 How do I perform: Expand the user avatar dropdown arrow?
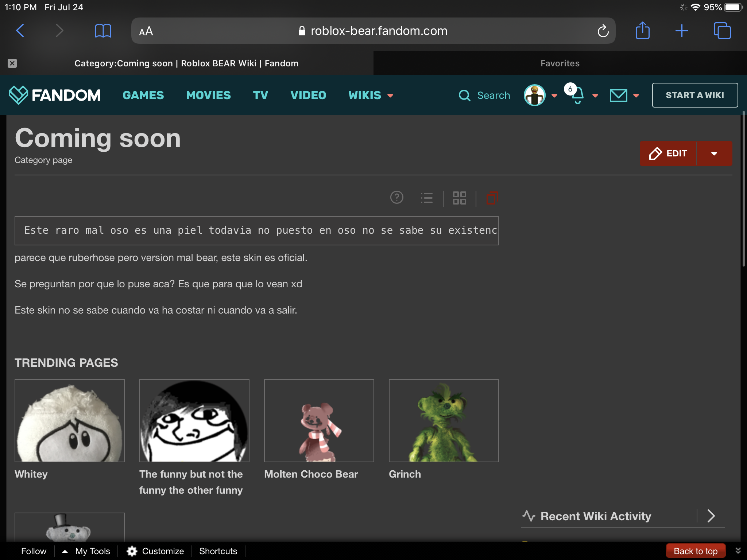point(554,96)
